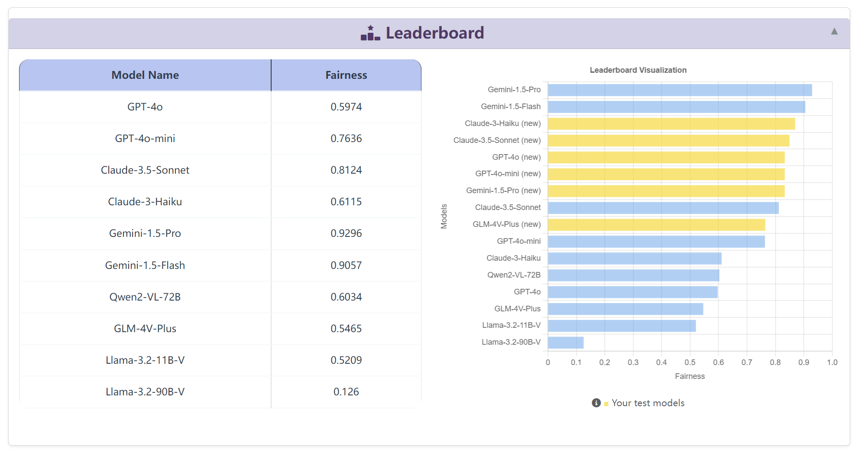Click the 0.6034 fairness value
The image size is (868, 456).
(x=346, y=297)
